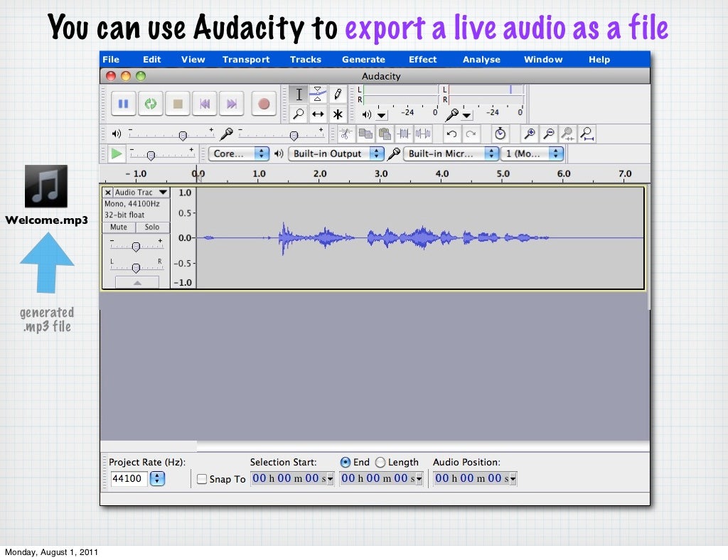Image resolution: width=728 pixels, height=560 pixels.
Task: Click the input volume slider knob
Action: point(294,136)
